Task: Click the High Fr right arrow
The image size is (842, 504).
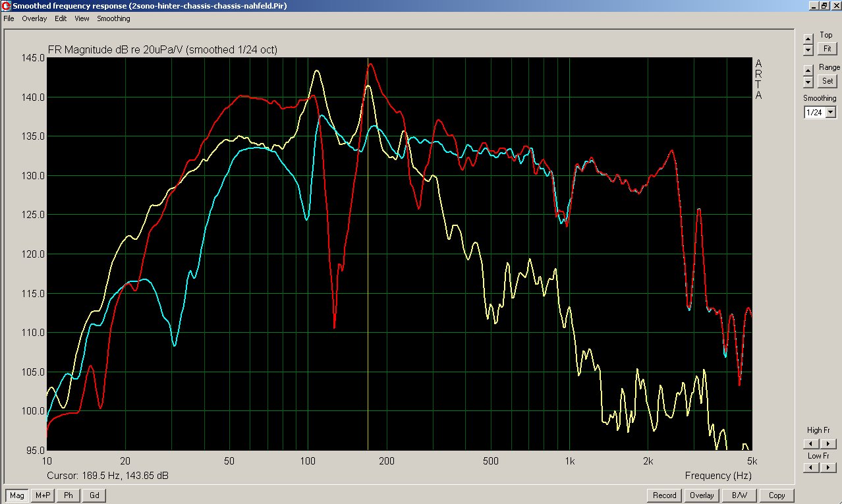Action: tap(829, 444)
